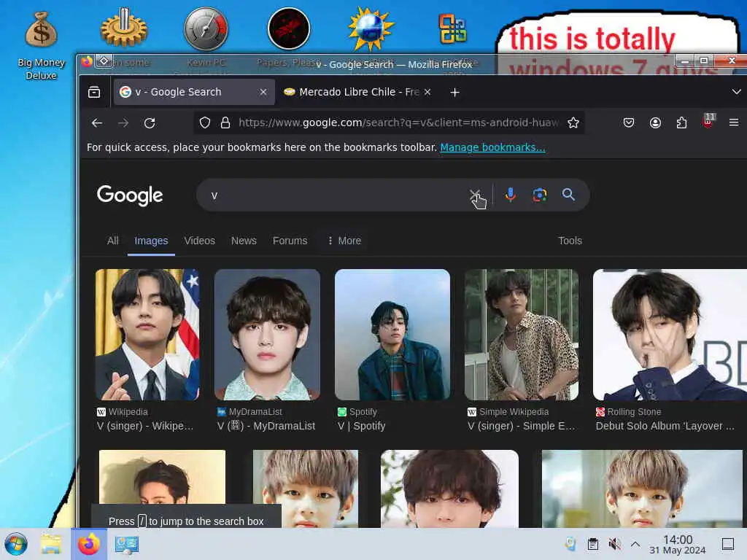Screen dimensions: 747x560
Task: Open the uBlock extension icon with badge
Action: pyautogui.click(x=708, y=121)
